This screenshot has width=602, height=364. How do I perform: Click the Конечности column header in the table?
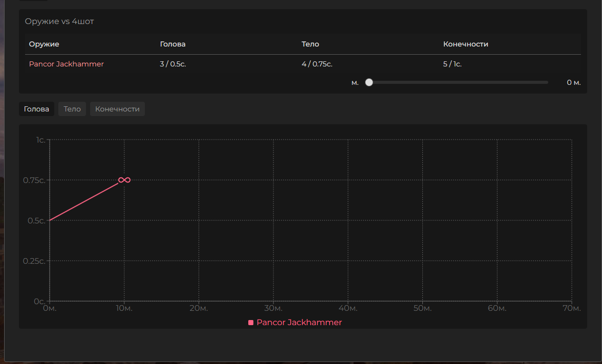click(465, 44)
